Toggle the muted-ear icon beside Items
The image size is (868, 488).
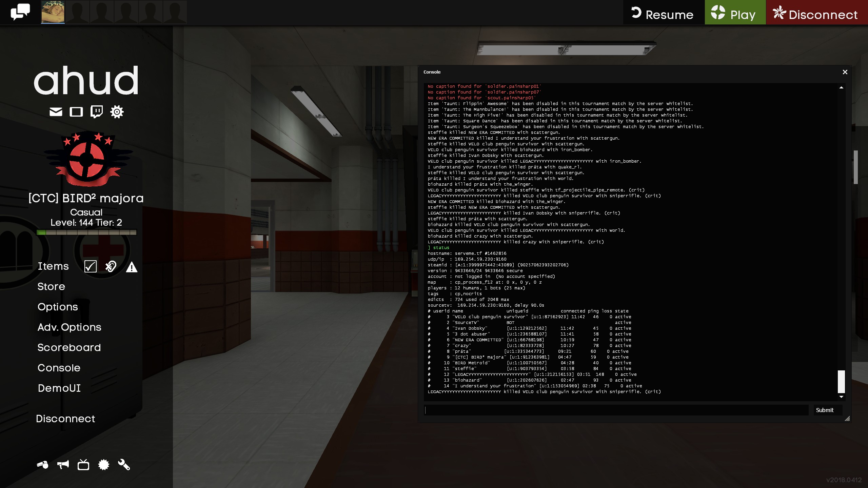click(111, 267)
